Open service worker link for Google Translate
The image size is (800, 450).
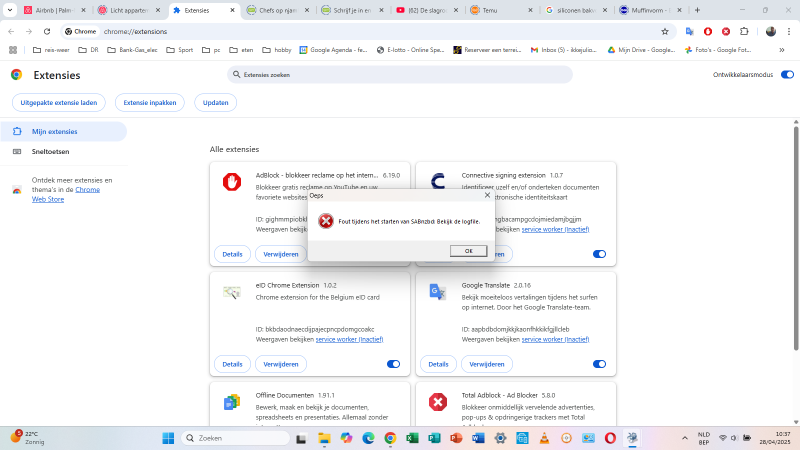555,339
